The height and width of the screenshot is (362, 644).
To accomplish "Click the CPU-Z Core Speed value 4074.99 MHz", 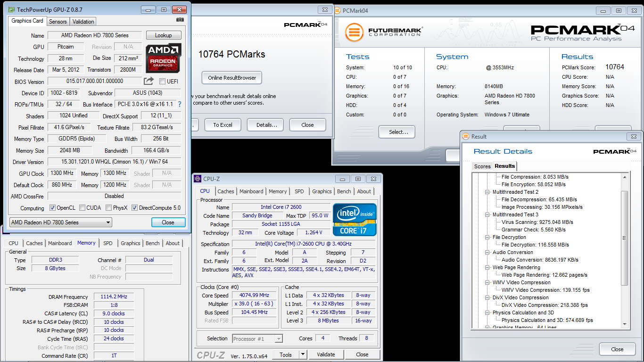I will point(254,296).
